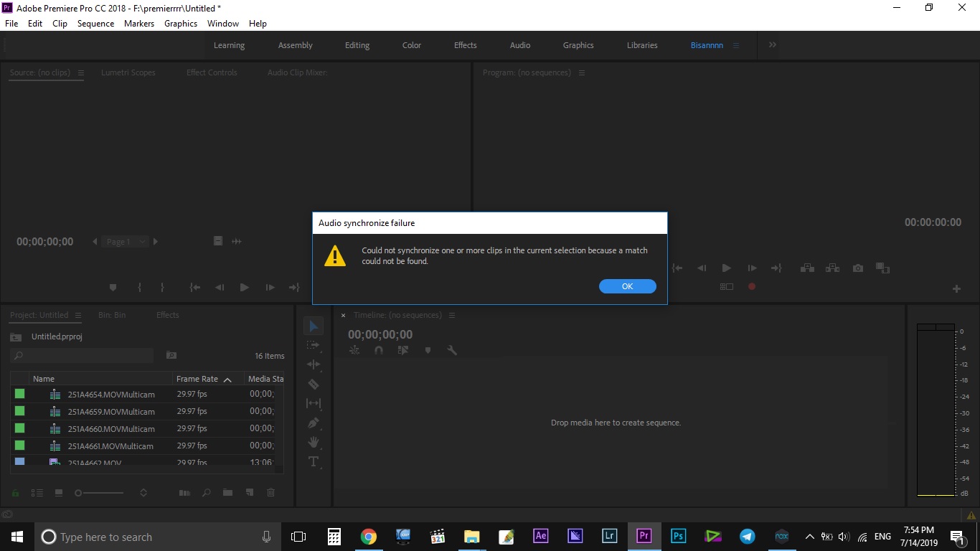980x551 pixels.
Task: Select the Track Select Forward tool
Action: point(314,345)
